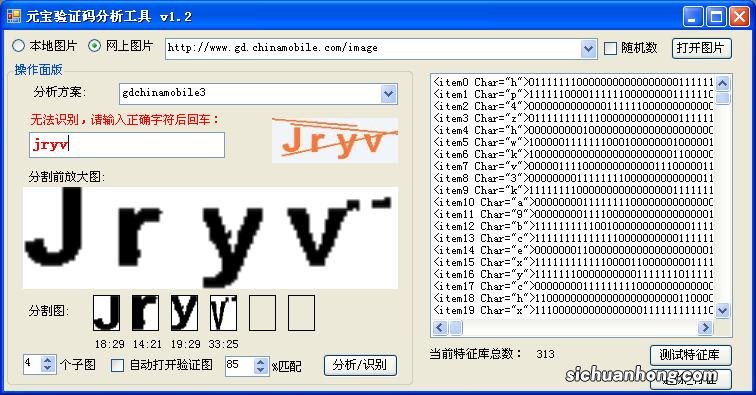Viewport: 756px width, 395px height.
Task: Maximize the 元宝验证码分析工具 window
Action: pos(716,17)
